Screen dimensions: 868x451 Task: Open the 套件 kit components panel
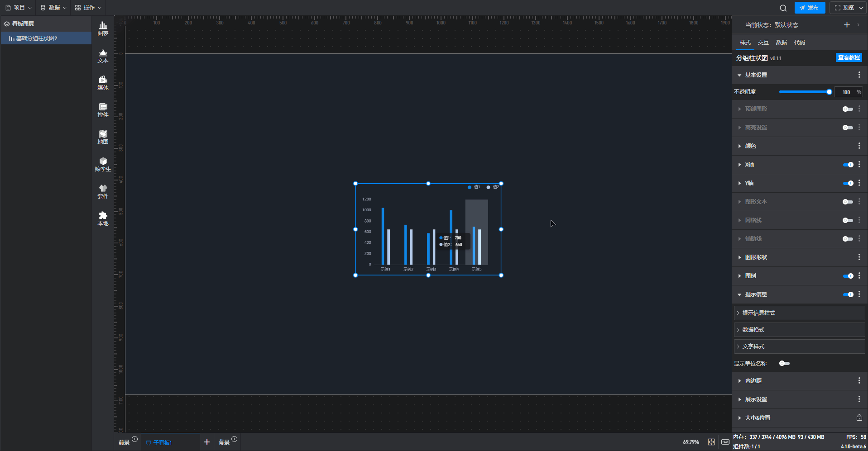click(103, 192)
